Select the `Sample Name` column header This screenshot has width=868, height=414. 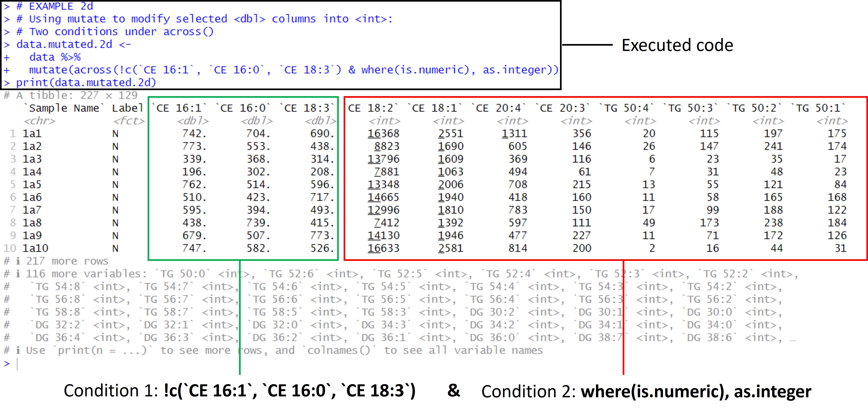(x=64, y=108)
